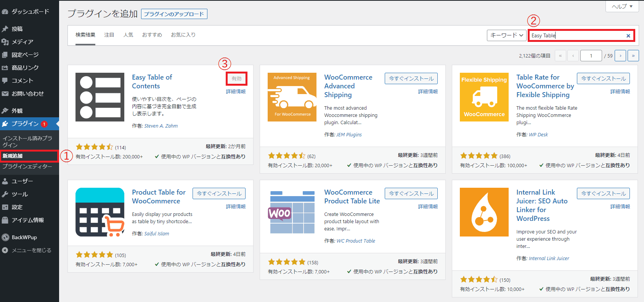Open author Steven A. Zahm link

[161, 126]
